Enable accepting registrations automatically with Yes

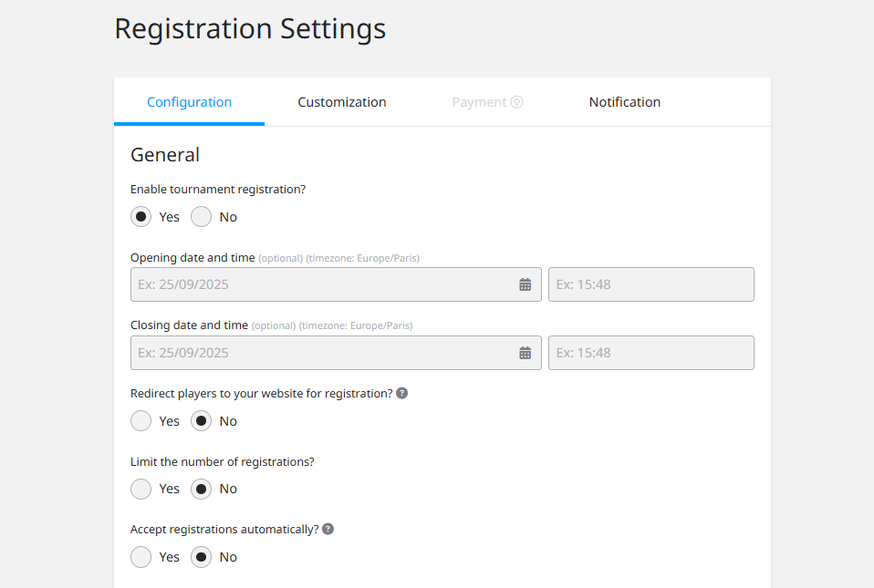(x=141, y=557)
